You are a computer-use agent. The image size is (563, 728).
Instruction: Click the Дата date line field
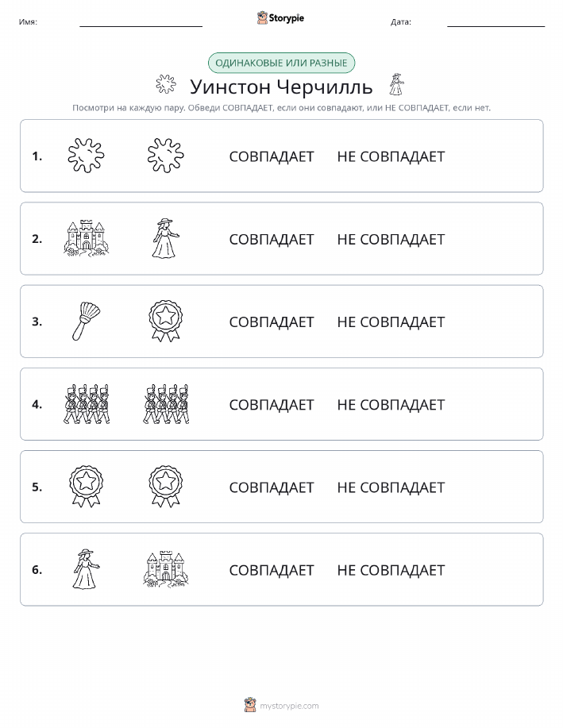pos(496,22)
